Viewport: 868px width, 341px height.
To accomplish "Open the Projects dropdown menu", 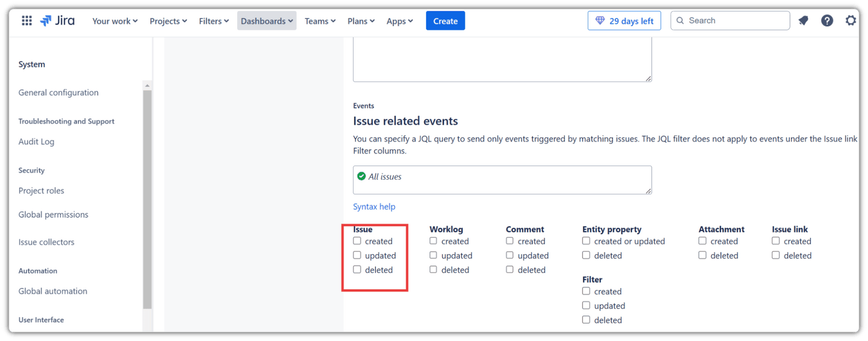I will click(x=168, y=21).
